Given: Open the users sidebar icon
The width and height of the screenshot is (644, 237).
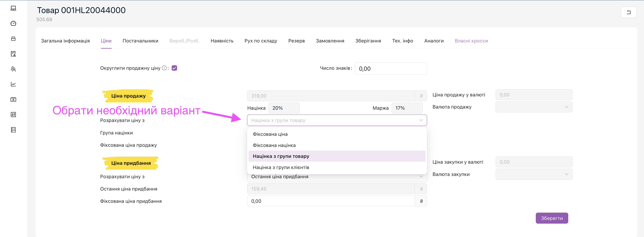Looking at the screenshot, I should (x=13, y=69).
